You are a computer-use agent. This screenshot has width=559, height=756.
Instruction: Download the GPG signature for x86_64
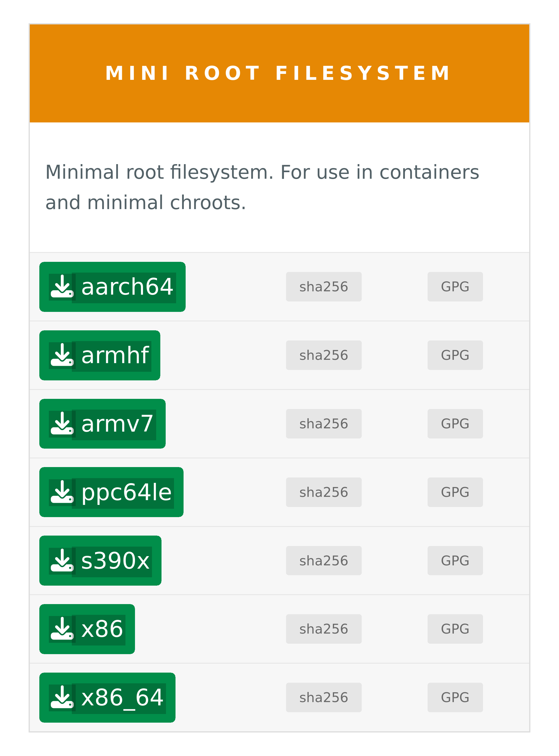pos(455,698)
